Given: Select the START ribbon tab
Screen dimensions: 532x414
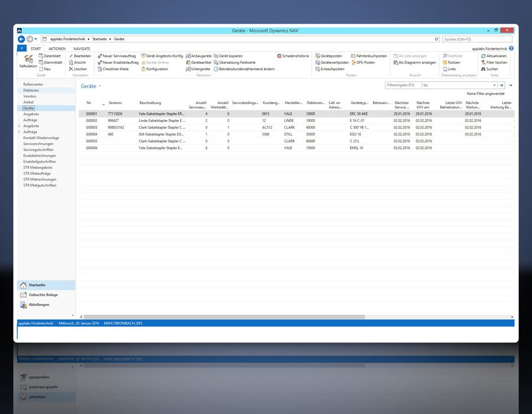Looking at the screenshot, I should tap(35, 49).
